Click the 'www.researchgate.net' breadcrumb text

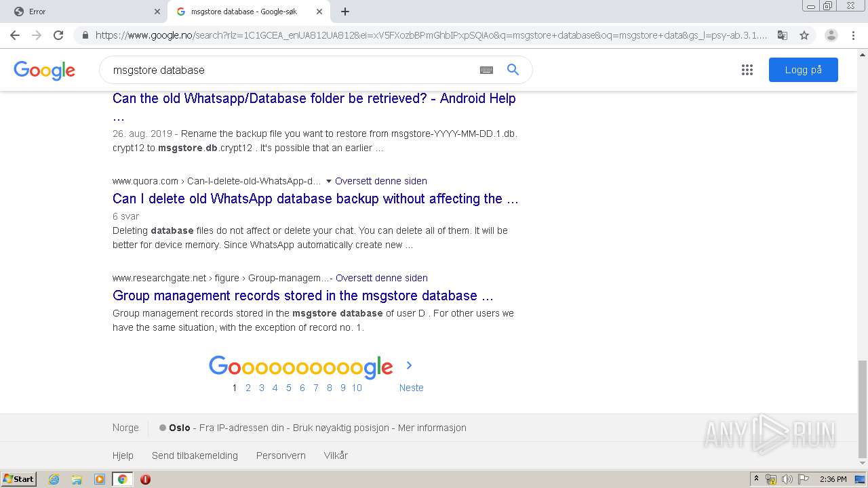click(x=159, y=278)
